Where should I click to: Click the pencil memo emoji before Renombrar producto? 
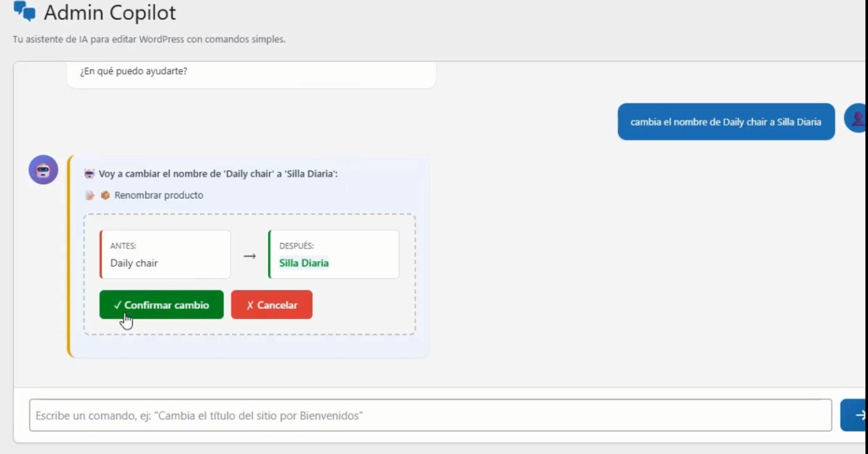[90, 195]
